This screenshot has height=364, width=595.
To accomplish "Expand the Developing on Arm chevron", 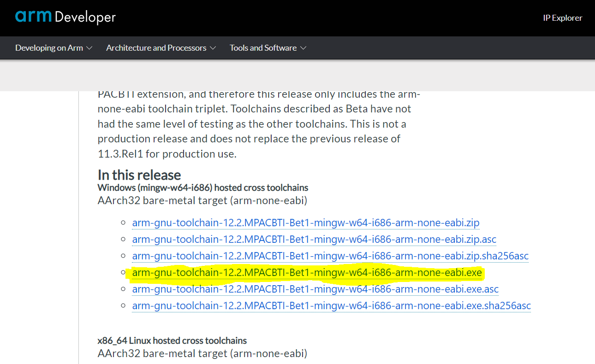I will [90, 47].
